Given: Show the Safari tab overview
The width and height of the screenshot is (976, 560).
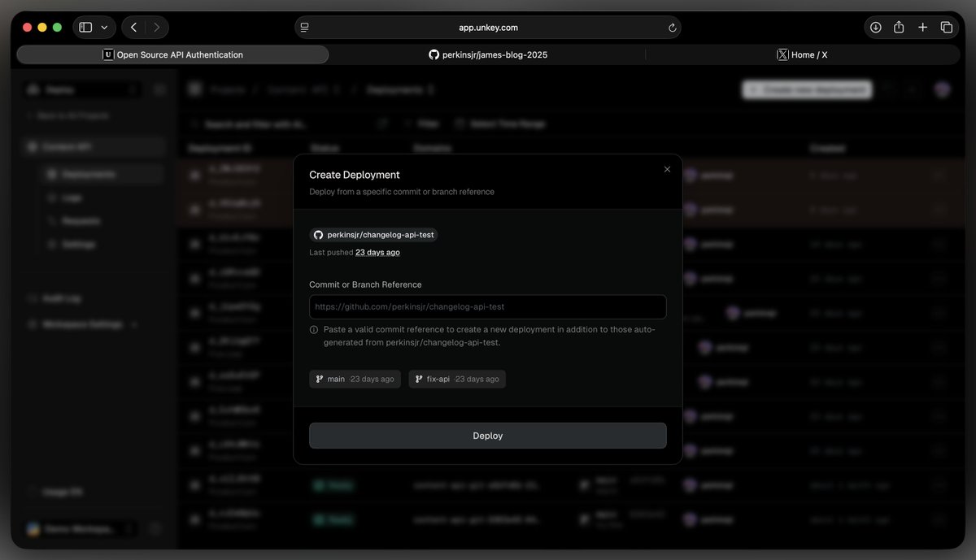Looking at the screenshot, I should click(x=946, y=27).
